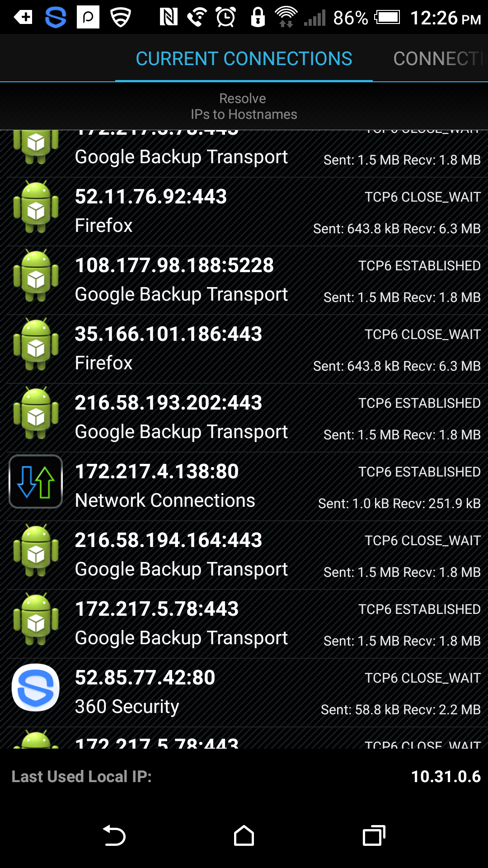Tap Android icon beside 216.58.193.202:443
The height and width of the screenshot is (868, 488).
coord(36,413)
